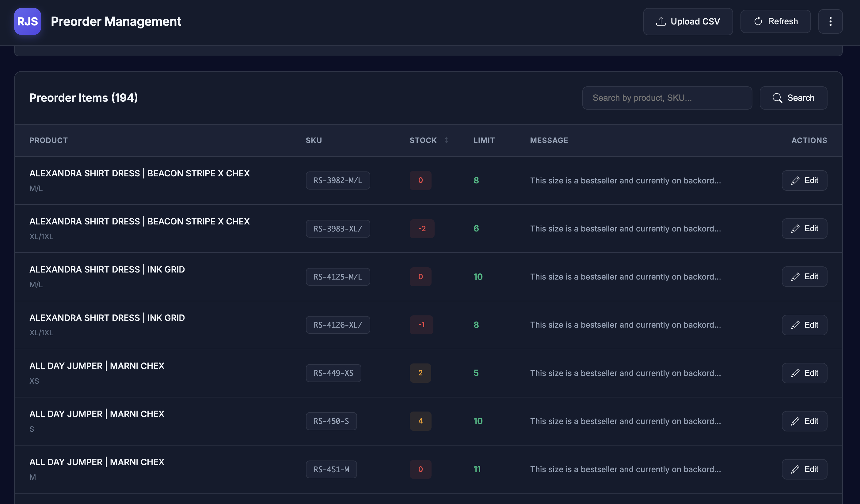Click the RJS logo

tap(27, 21)
